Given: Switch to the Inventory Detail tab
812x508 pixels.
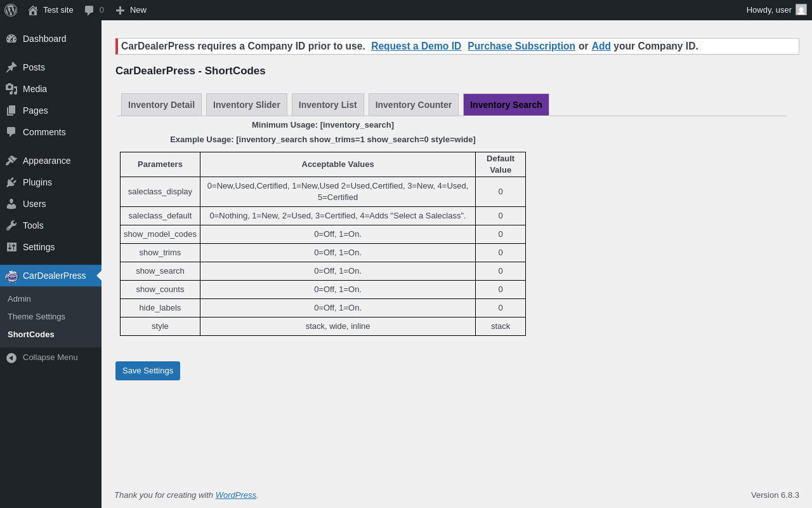Looking at the screenshot, I should click(x=161, y=105).
